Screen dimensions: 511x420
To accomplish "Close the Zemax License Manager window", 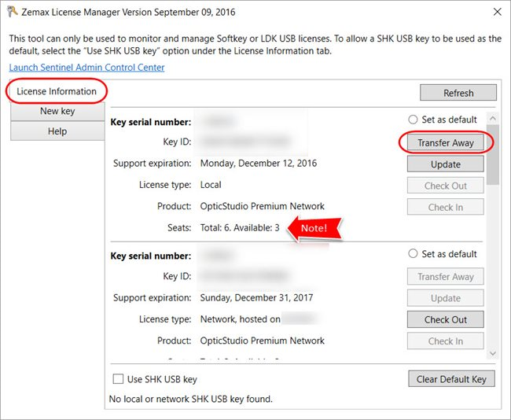I will [x=498, y=12].
